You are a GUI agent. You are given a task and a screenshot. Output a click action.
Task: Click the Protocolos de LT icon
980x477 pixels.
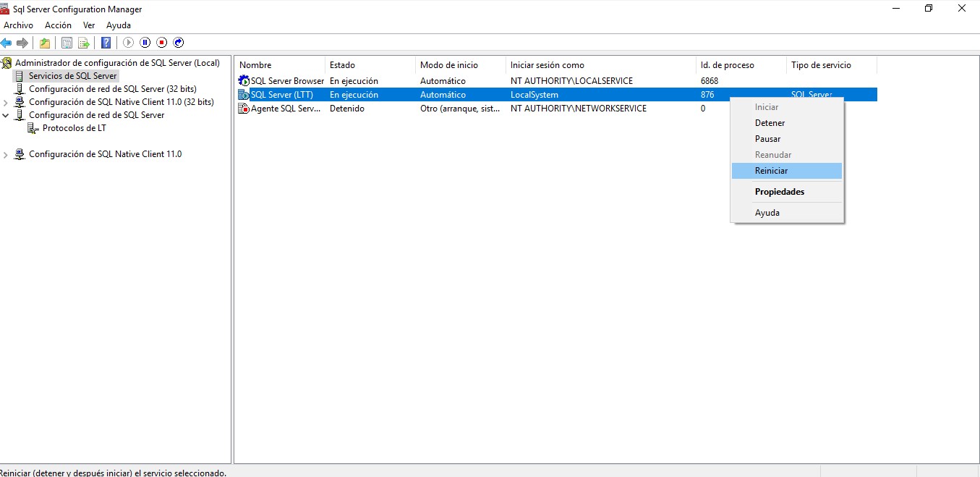33,128
